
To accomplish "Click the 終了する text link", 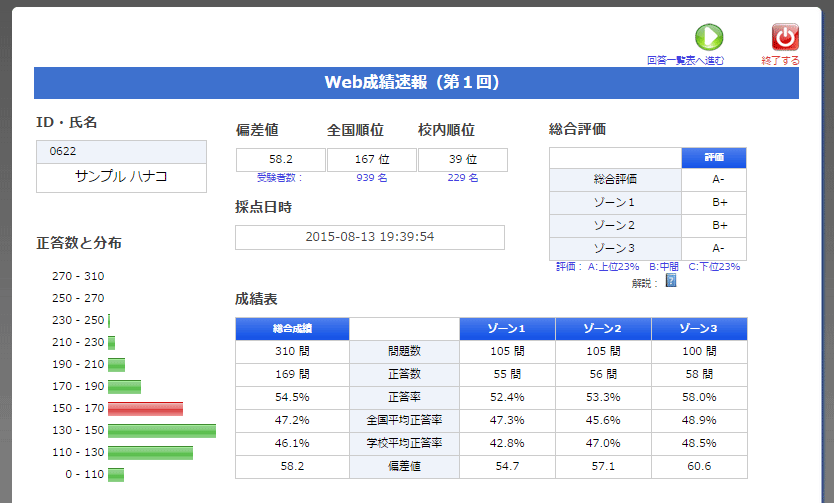I will (x=780, y=61).
